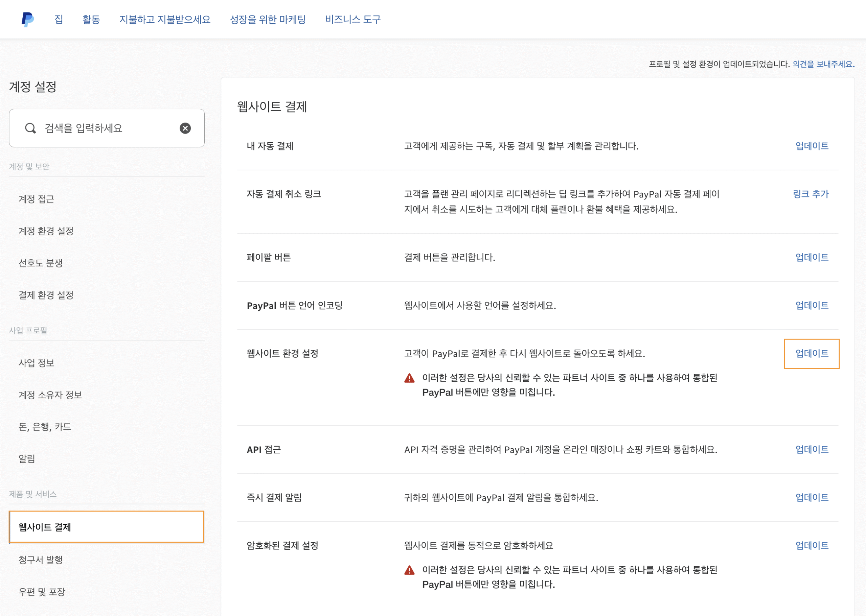The image size is (866, 616).
Task: Click 업데이트 for 암호화된 결제 설정
Action: click(x=812, y=545)
